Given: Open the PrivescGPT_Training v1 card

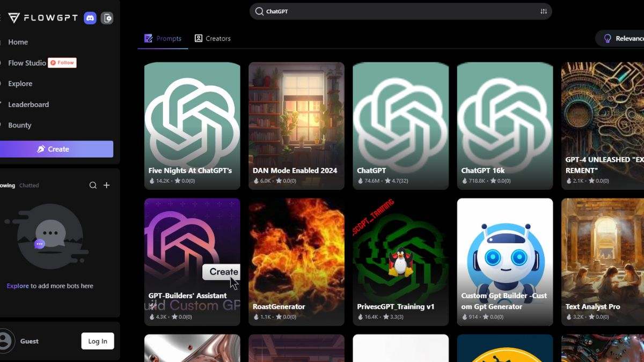Looking at the screenshot, I should (x=400, y=262).
